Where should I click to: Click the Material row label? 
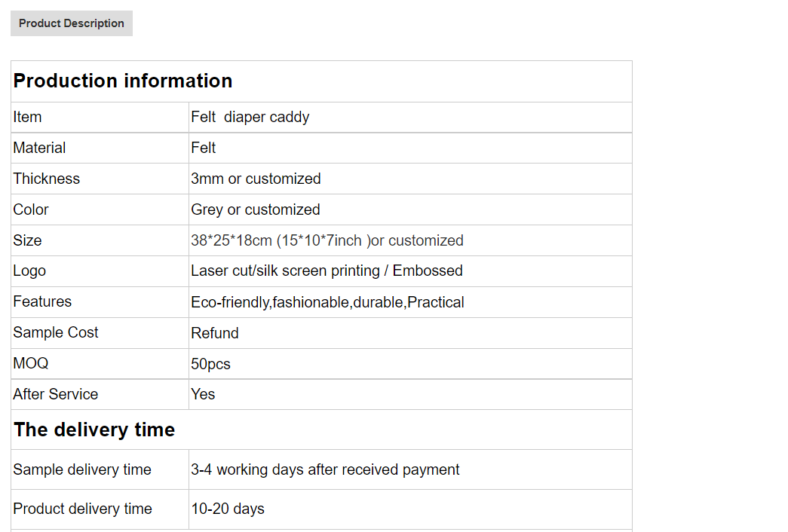39,148
